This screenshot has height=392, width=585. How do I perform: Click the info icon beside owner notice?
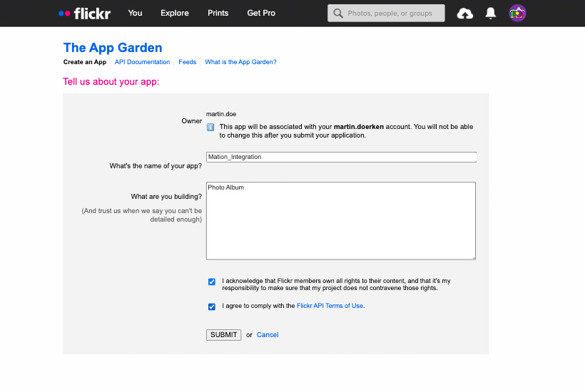[x=210, y=127]
